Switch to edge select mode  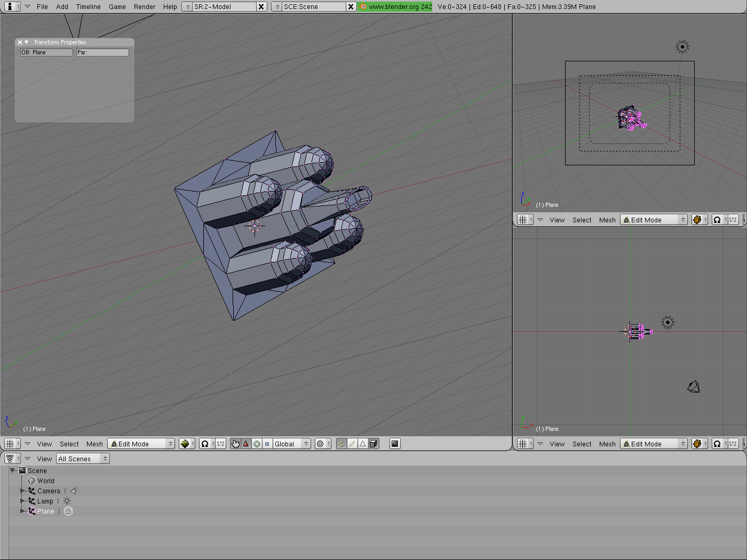click(x=352, y=444)
